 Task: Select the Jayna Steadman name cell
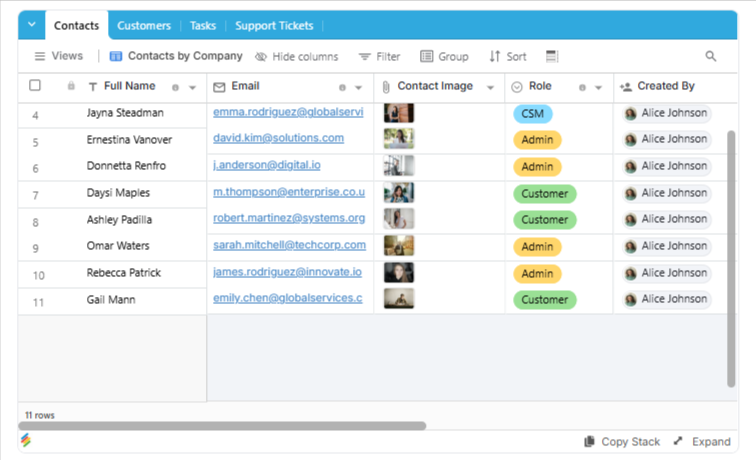point(125,113)
